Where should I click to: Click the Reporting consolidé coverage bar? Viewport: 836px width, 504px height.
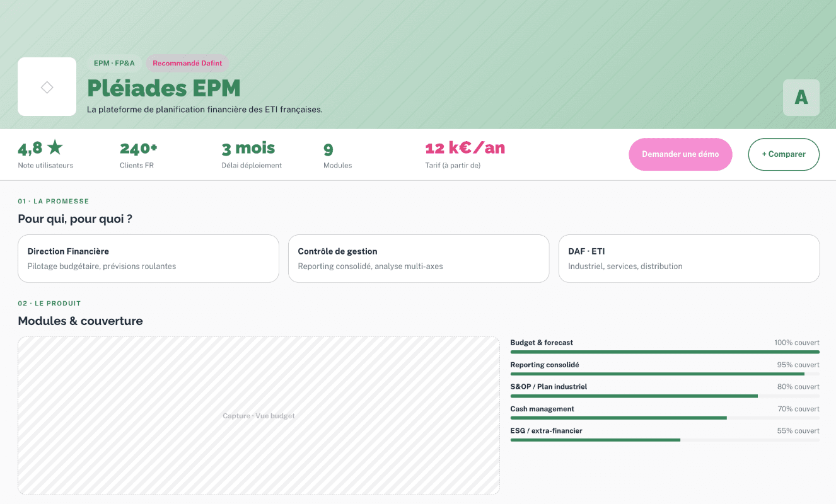(x=665, y=374)
